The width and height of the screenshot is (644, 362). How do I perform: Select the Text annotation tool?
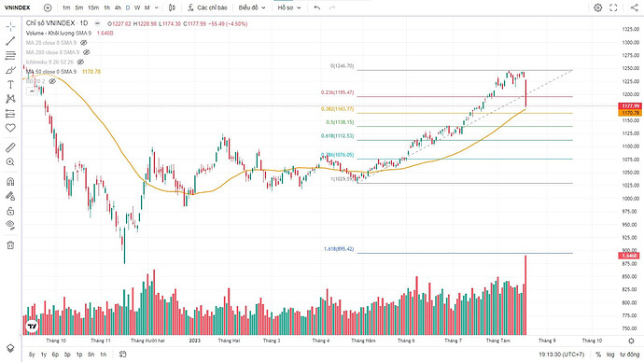point(10,85)
